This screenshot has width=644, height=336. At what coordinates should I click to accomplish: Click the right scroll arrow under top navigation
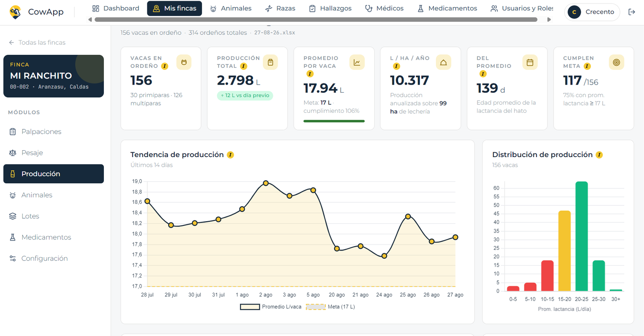click(549, 19)
